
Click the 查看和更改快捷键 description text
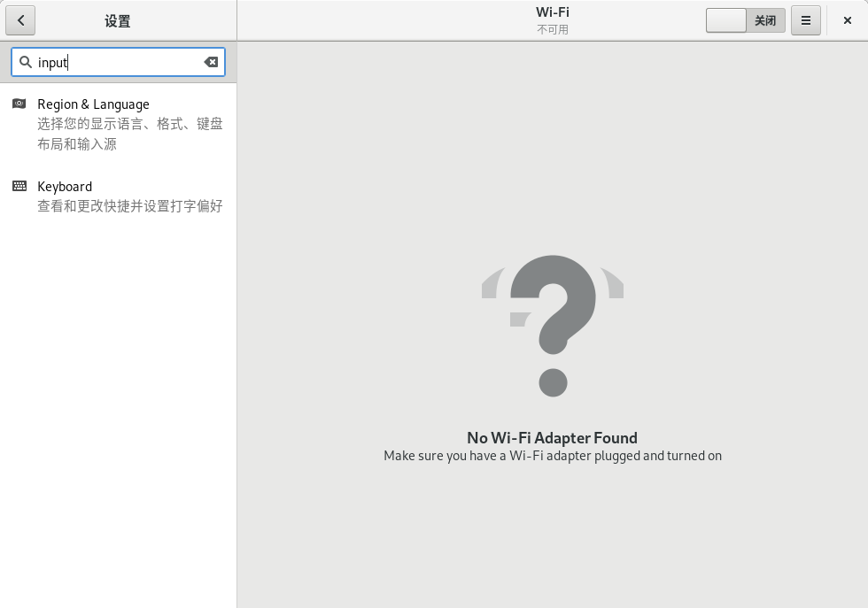(x=129, y=206)
